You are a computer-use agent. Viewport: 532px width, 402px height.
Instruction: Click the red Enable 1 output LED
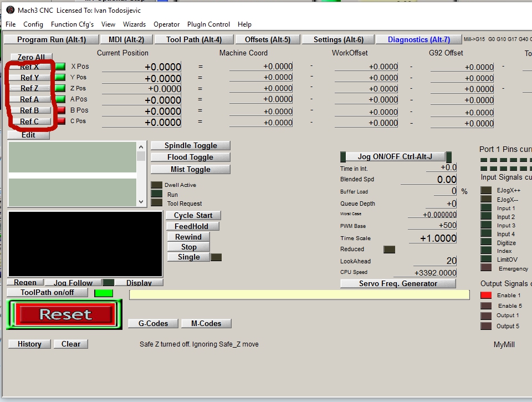click(486, 295)
